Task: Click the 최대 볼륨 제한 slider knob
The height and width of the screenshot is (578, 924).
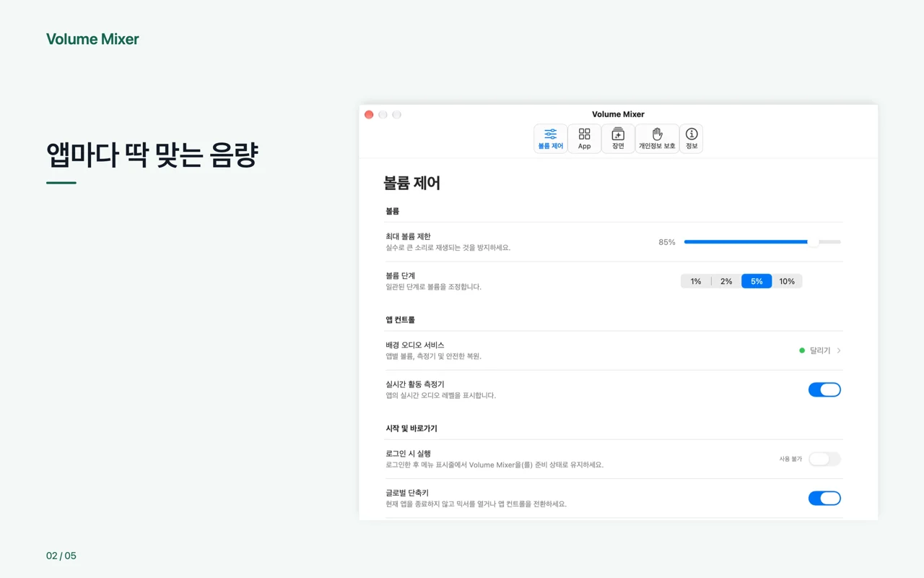Action: pos(814,242)
